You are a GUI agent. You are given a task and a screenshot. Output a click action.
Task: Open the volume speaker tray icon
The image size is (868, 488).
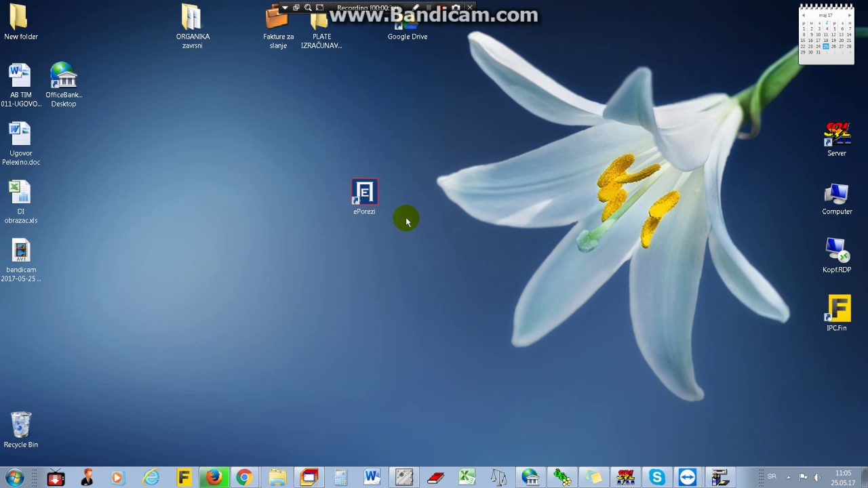point(816,477)
